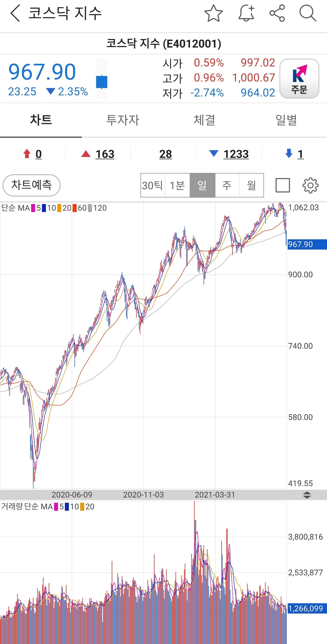Open lower-limit stocks count 1
Viewport: 327px width, 644px height.
(300, 154)
